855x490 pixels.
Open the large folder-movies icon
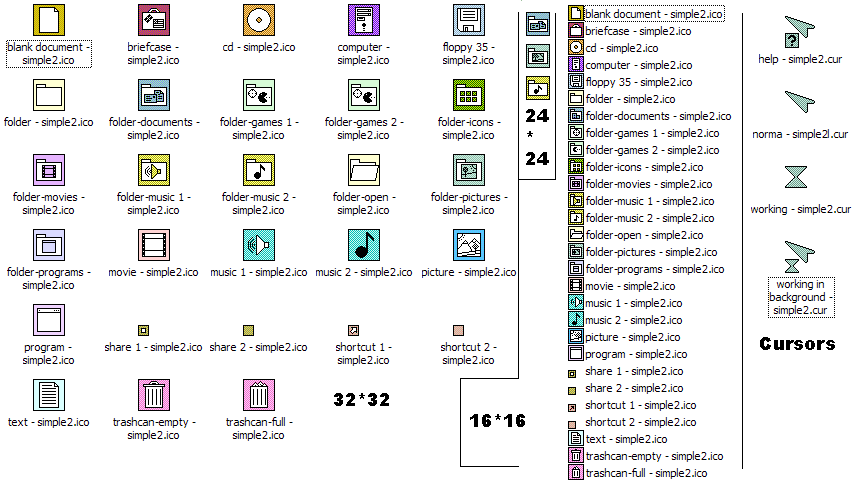point(49,170)
